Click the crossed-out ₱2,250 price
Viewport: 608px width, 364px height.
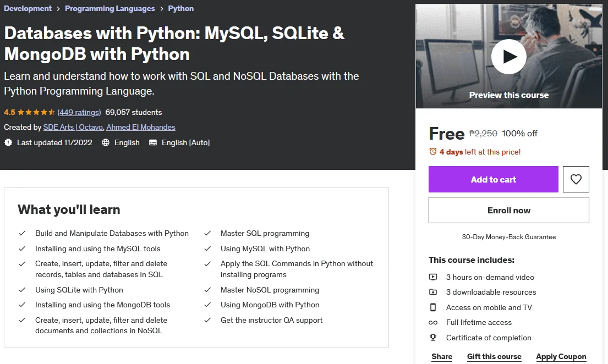click(483, 134)
